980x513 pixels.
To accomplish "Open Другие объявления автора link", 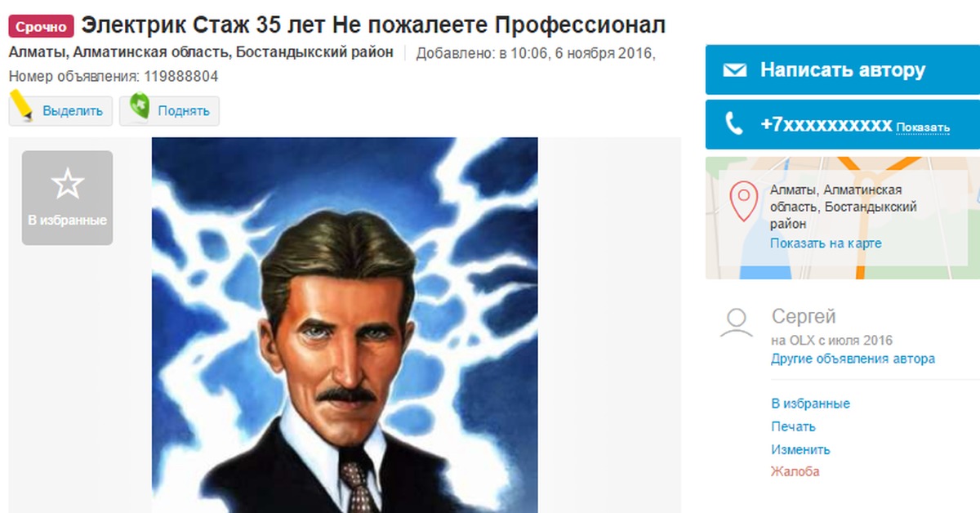I will tap(853, 359).
